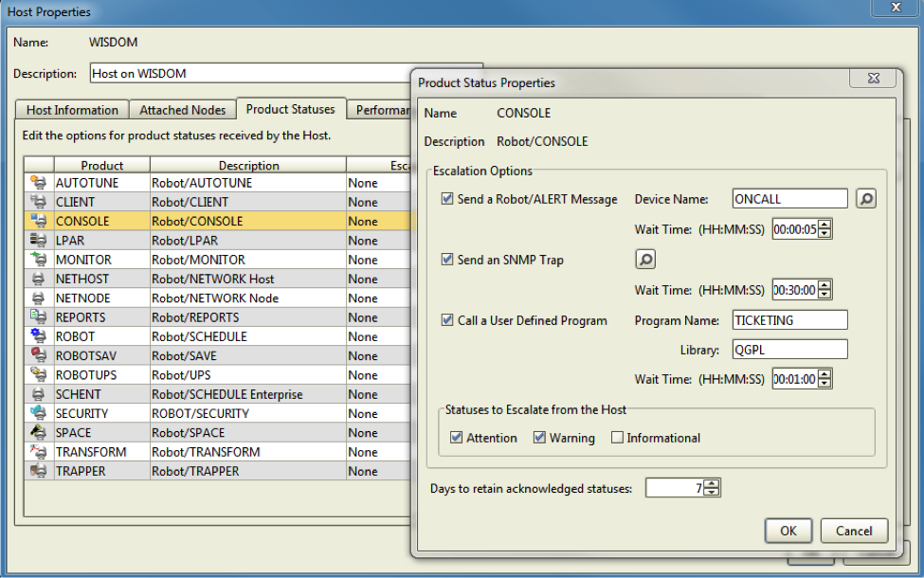Click the SNMP Trap wait time field
This screenshot has width=924, height=578.
click(x=795, y=290)
